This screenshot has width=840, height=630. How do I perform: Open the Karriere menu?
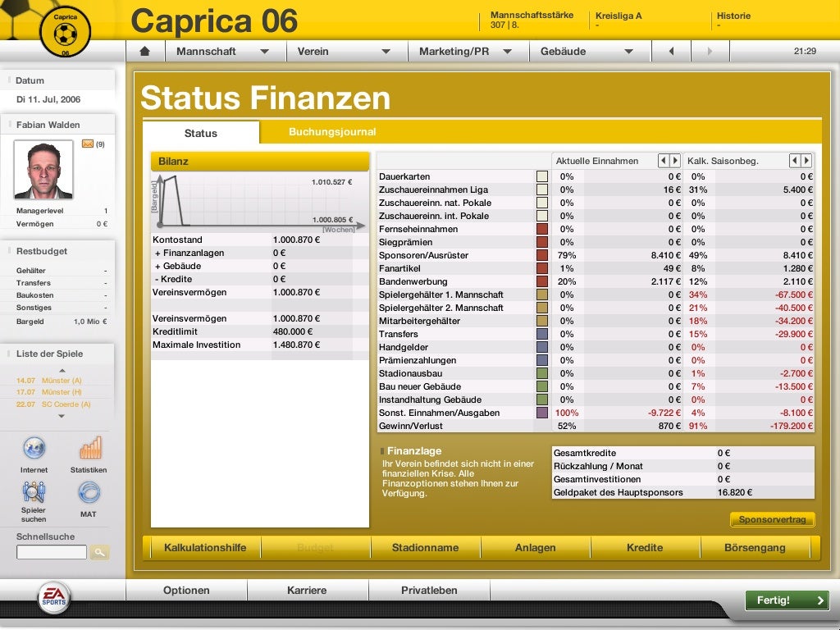307,590
